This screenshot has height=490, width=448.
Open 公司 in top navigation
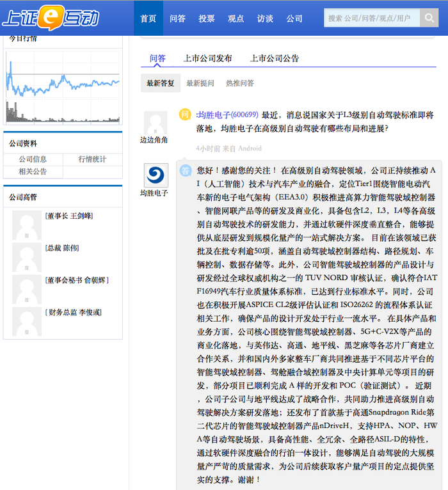point(294,19)
